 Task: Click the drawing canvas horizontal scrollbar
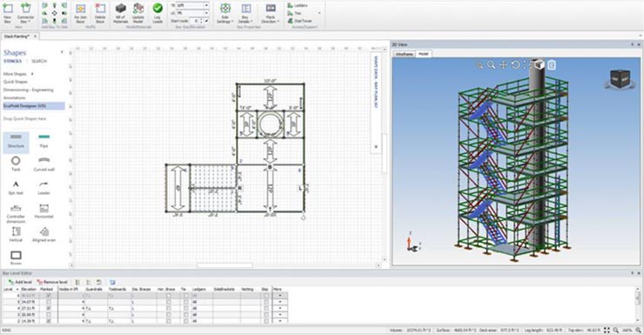(225, 265)
